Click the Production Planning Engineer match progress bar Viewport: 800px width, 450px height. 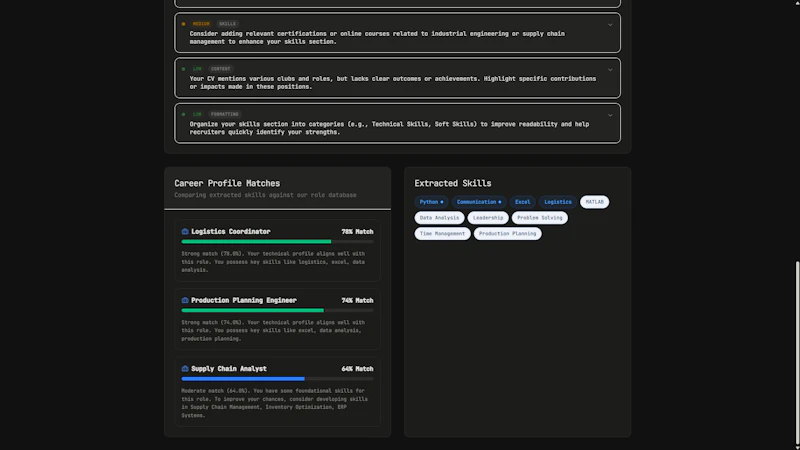coord(277,310)
